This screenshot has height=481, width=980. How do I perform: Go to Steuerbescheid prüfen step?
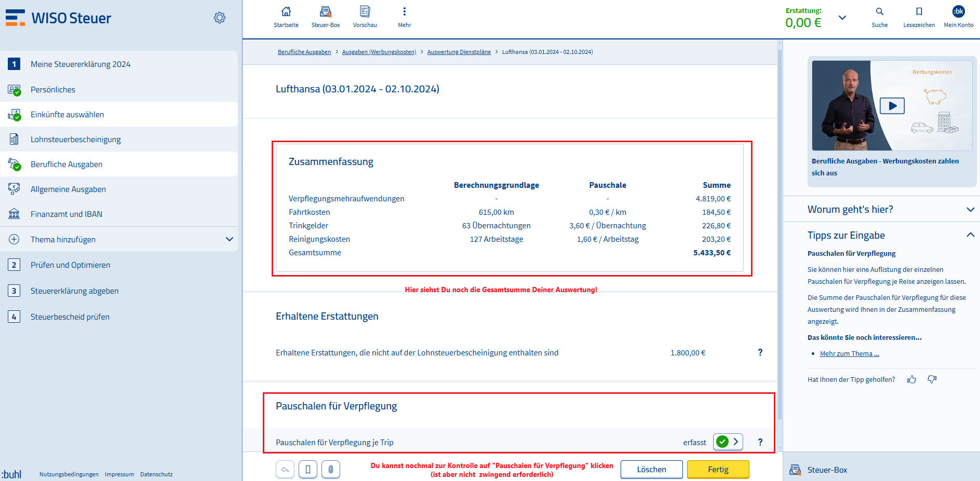(x=119, y=317)
